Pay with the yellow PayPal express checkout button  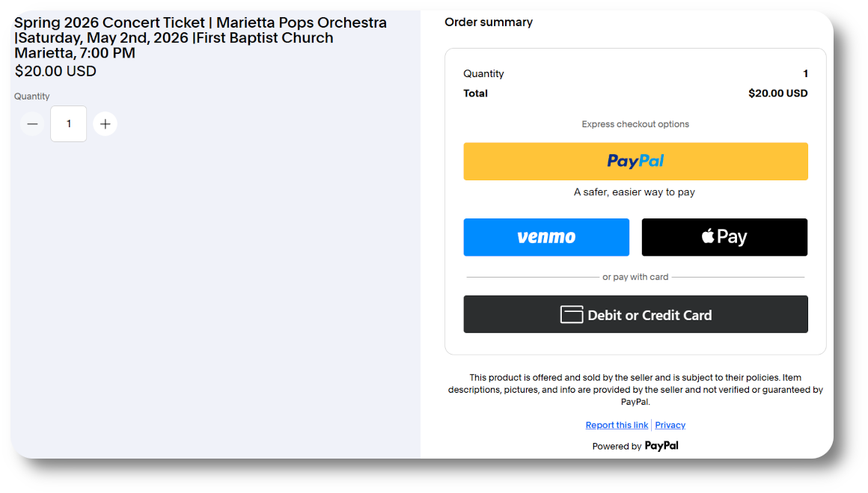pos(635,161)
